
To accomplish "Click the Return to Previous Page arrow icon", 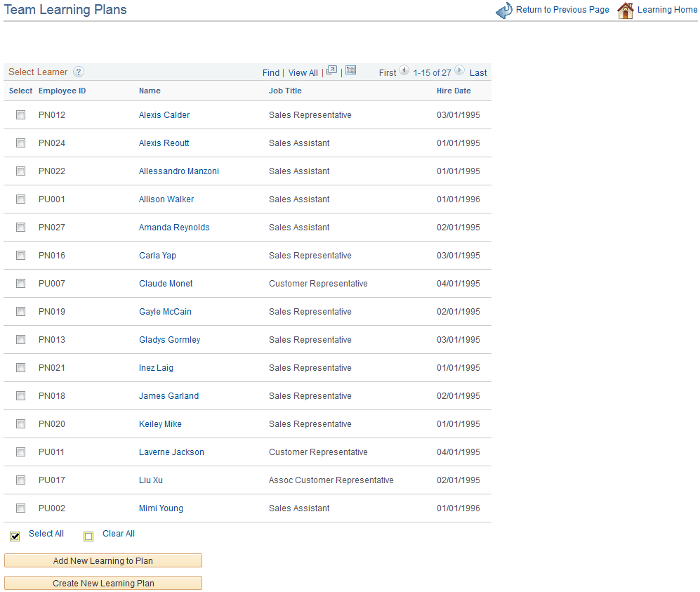I will pos(504,11).
